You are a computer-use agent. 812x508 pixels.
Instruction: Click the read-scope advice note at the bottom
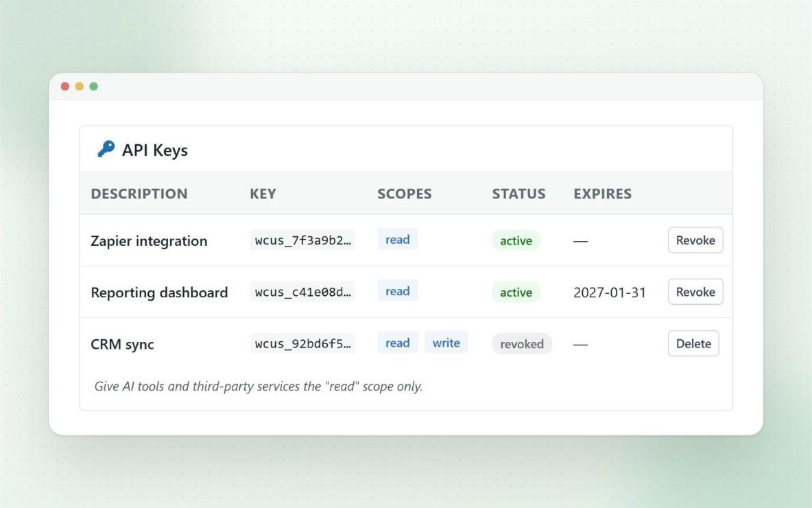pos(259,386)
